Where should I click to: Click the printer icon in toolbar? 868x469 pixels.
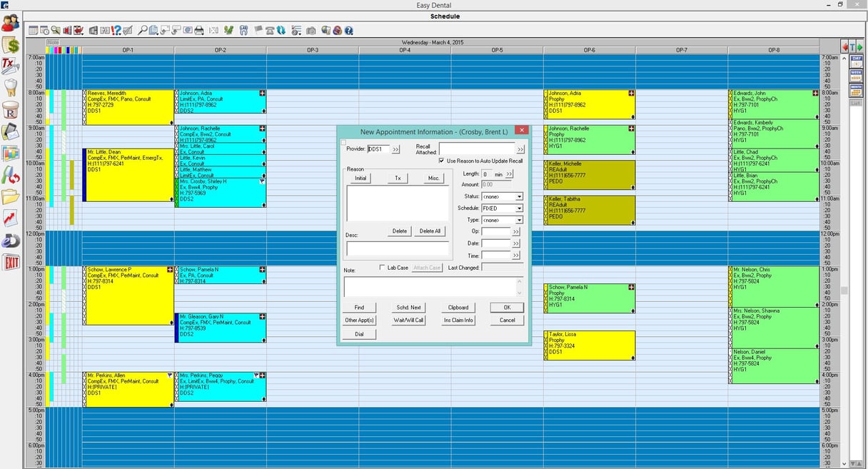(199, 31)
